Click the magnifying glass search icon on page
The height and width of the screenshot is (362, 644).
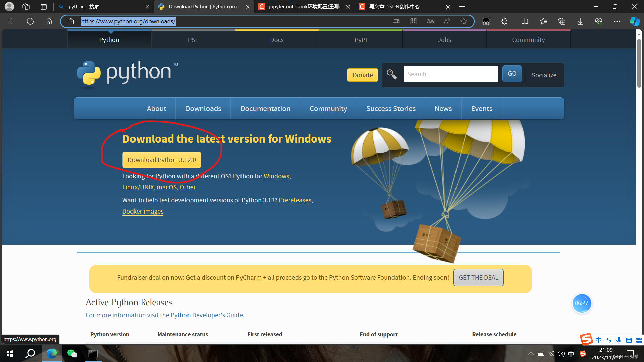point(391,74)
